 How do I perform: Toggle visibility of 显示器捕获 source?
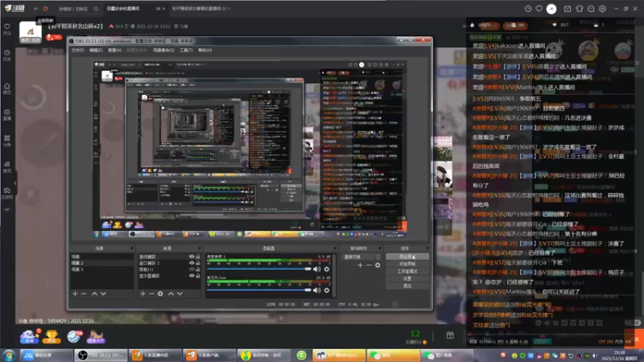tap(192, 276)
